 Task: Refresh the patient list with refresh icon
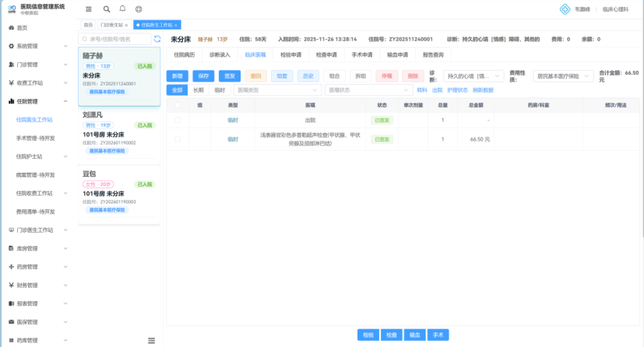157,39
